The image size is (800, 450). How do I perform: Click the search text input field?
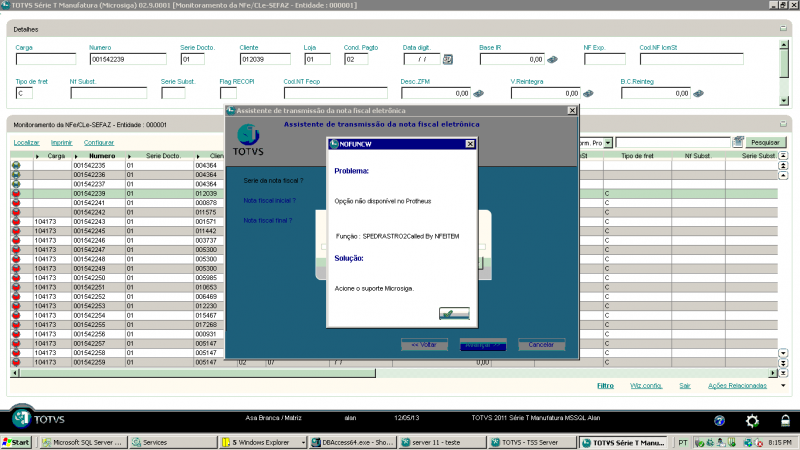pyautogui.click(x=672, y=143)
